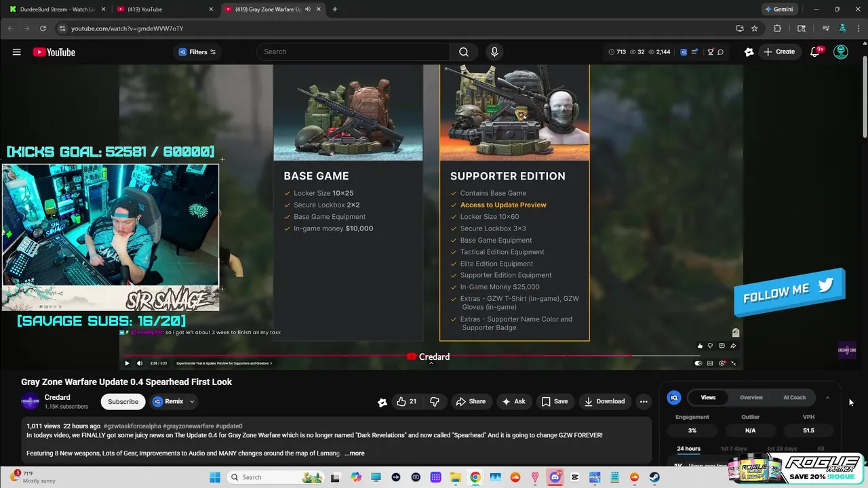Reload the page

(43, 28)
